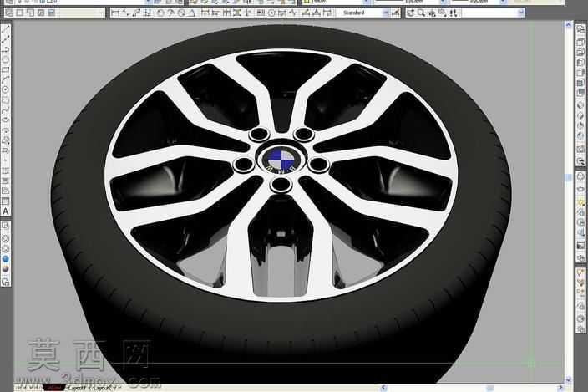Click the magnifier icon in top-right toolbar
This screenshot has width=588, height=392.
click(422, 13)
